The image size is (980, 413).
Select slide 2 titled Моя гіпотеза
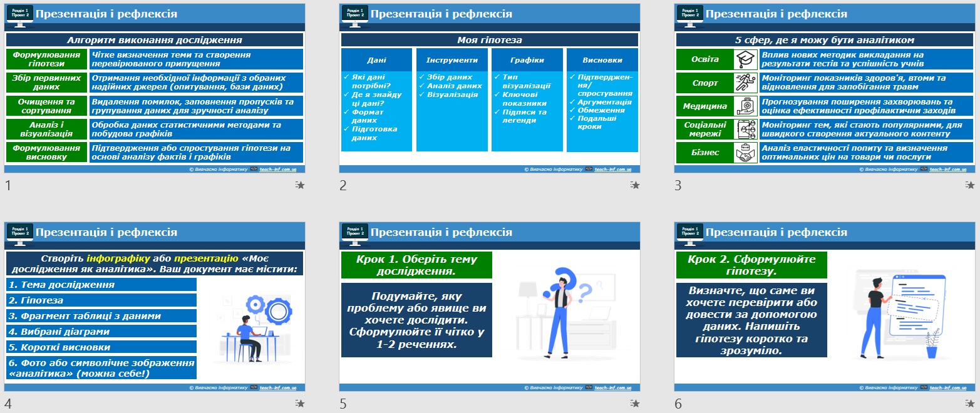pos(490,88)
